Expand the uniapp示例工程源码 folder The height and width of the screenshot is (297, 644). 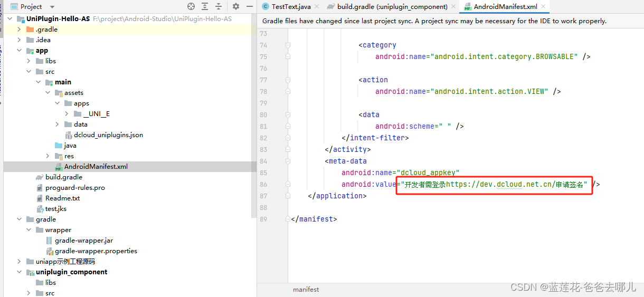pyautogui.click(x=20, y=262)
